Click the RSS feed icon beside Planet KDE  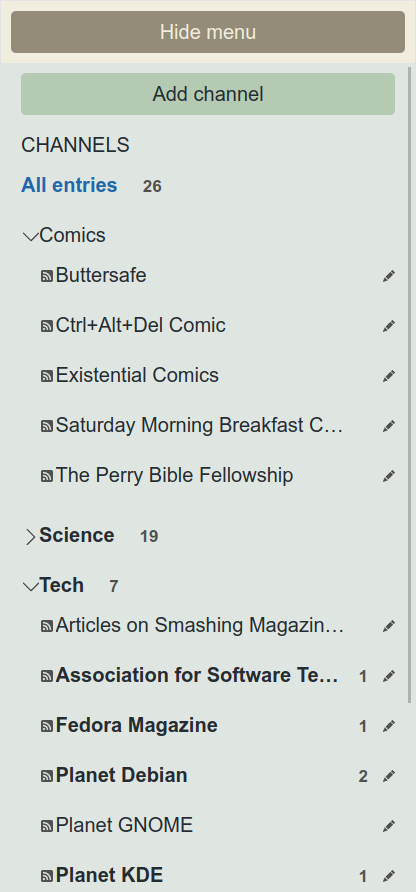[x=47, y=876]
